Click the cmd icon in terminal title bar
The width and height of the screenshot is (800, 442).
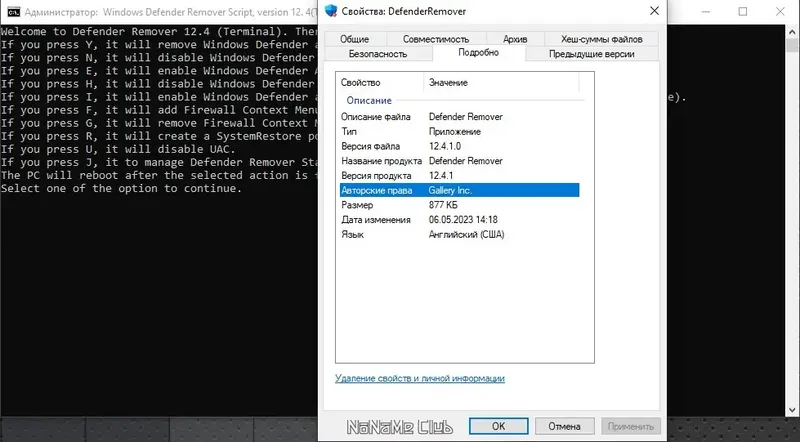[14, 12]
